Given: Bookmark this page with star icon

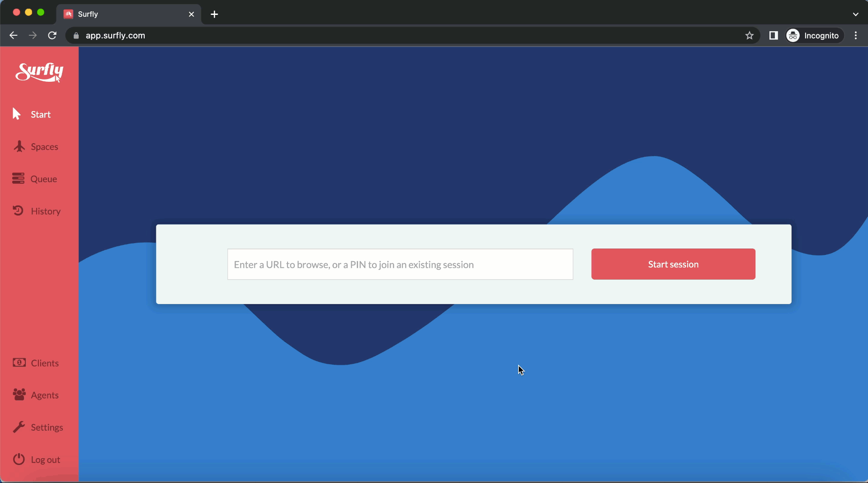Looking at the screenshot, I should tap(750, 36).
